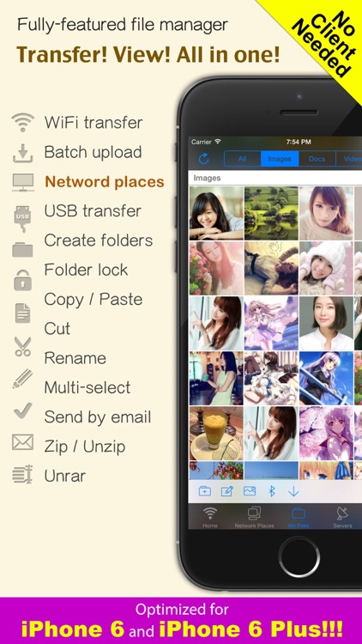Open the yellow drink glass thumbnail

216,434
